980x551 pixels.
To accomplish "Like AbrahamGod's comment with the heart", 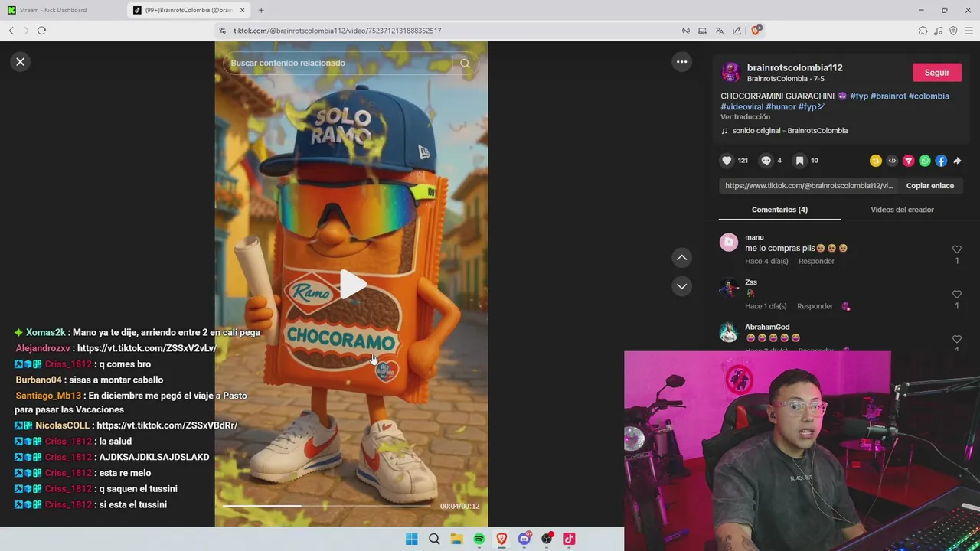I will pyautogui.click(x=956, y=339).
